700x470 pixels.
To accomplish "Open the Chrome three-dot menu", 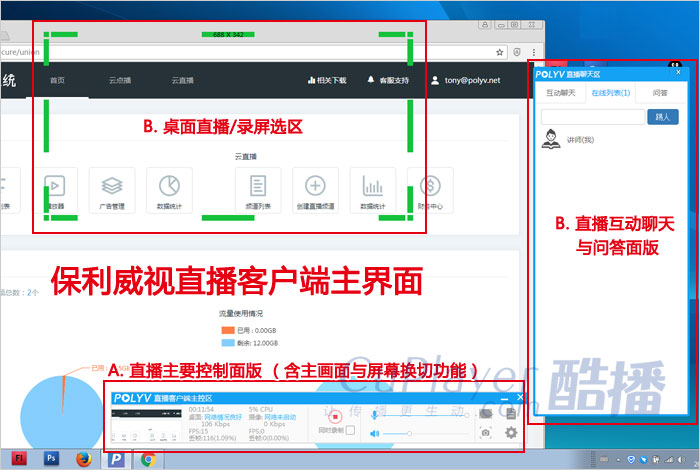I will tap(533, 52).
